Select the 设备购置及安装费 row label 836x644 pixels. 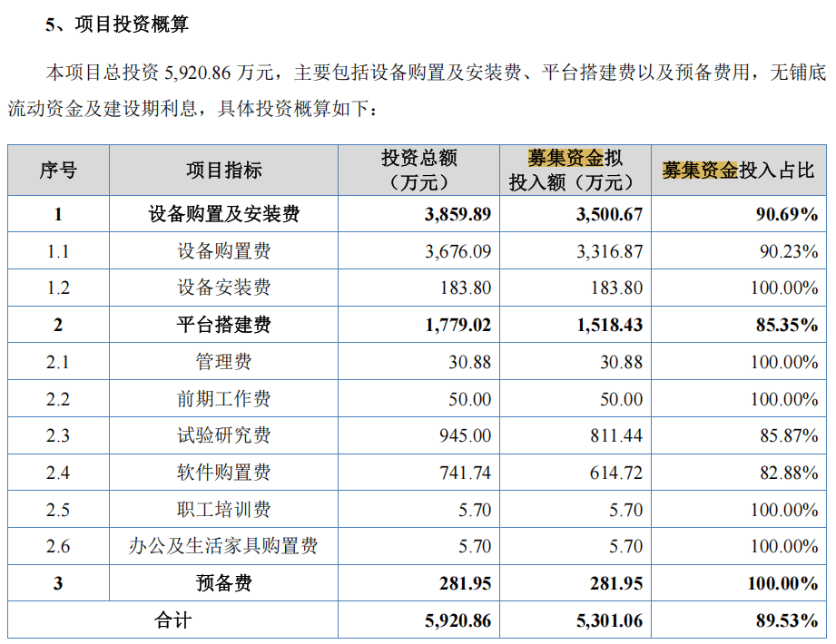[x=223, y=215]
